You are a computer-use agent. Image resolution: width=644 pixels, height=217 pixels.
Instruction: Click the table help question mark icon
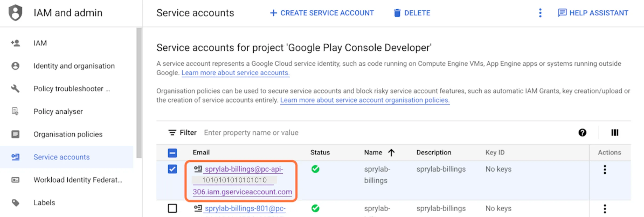582,133
